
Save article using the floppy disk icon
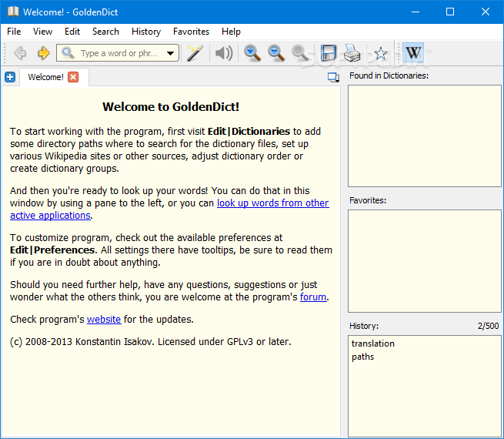click(x=329, y=53)
